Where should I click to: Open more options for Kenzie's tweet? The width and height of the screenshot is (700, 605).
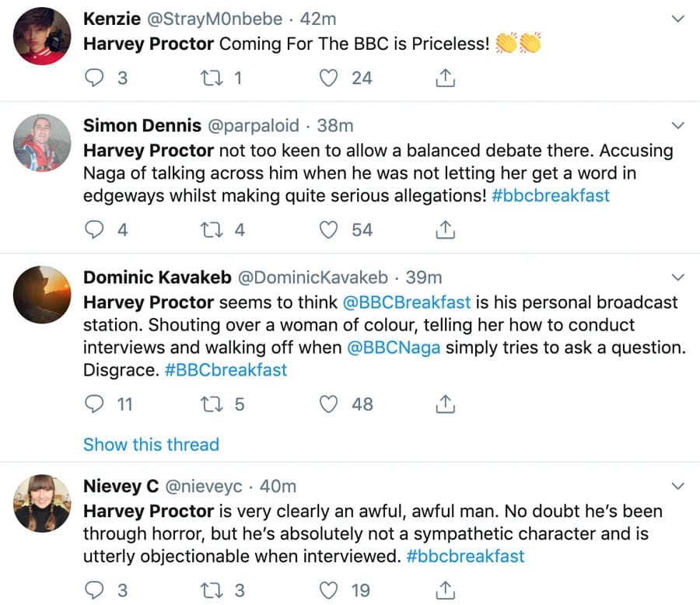point(678,17)
